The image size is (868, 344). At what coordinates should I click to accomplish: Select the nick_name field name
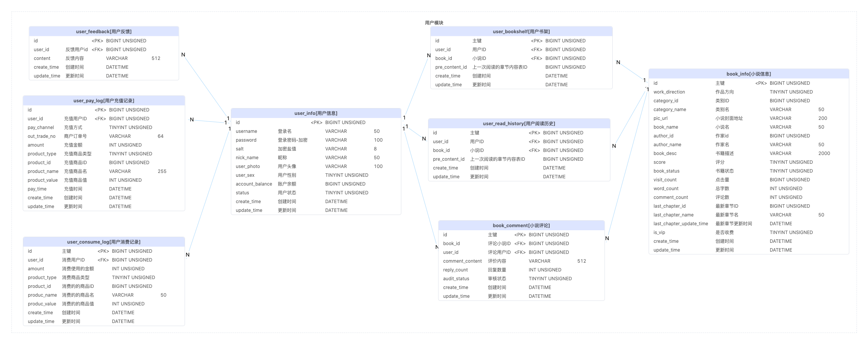pyautogui.click(x=247, y=158)
